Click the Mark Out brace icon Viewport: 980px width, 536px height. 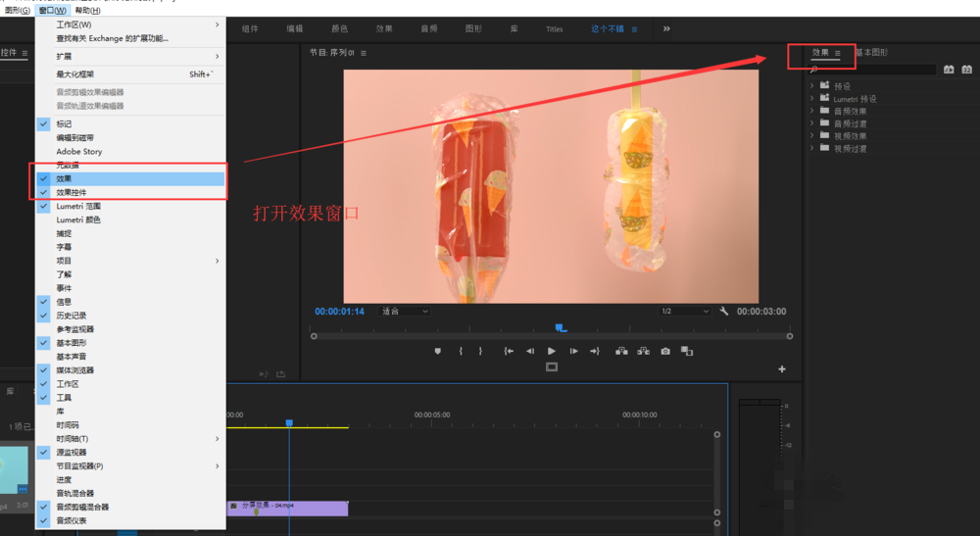pos(480,351)
